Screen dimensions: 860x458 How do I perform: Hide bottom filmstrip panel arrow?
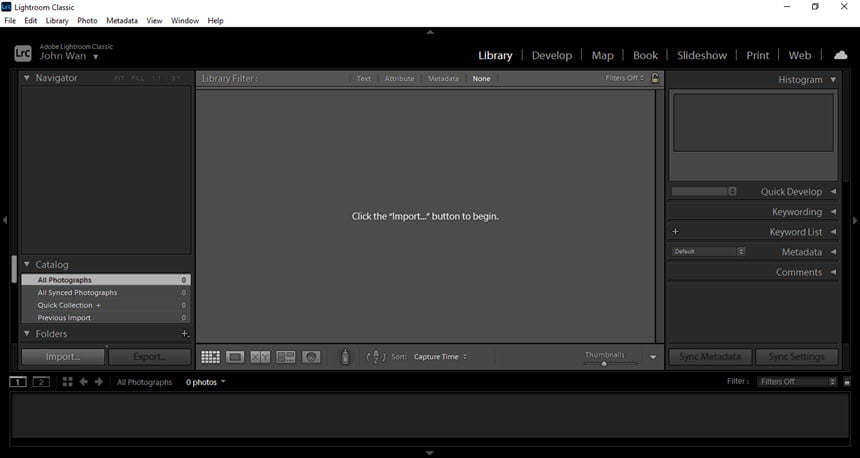(x=430, y=453)
